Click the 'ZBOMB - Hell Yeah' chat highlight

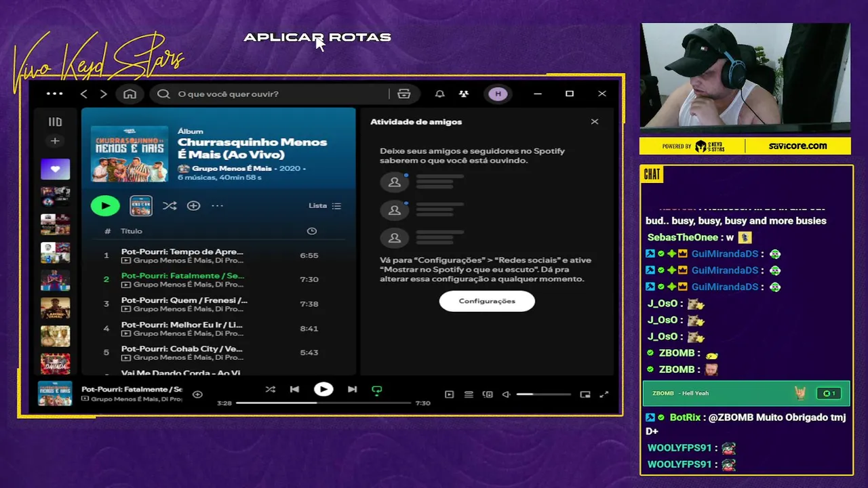tap(745, 393)
